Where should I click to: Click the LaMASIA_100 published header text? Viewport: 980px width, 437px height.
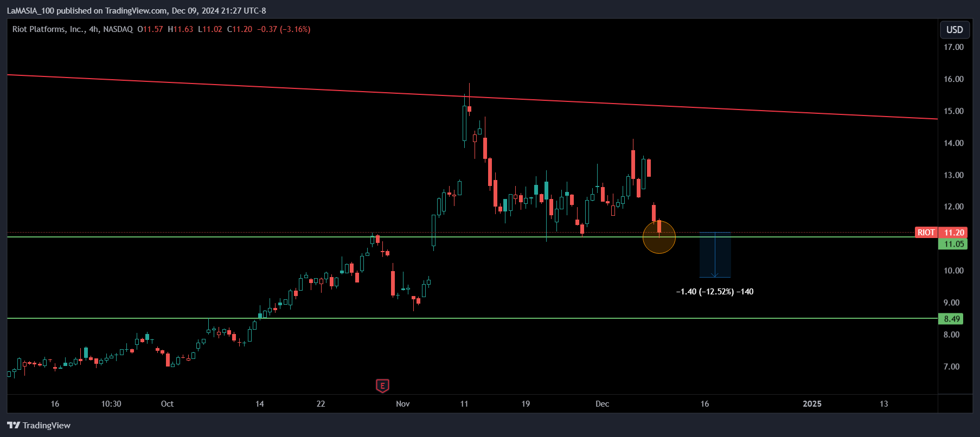point(136,11)
